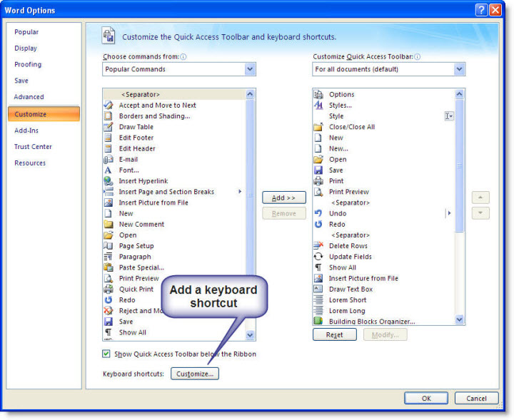514x420 pixels.
Task: Select the Update Fields icon
Action: coord(318,257)
